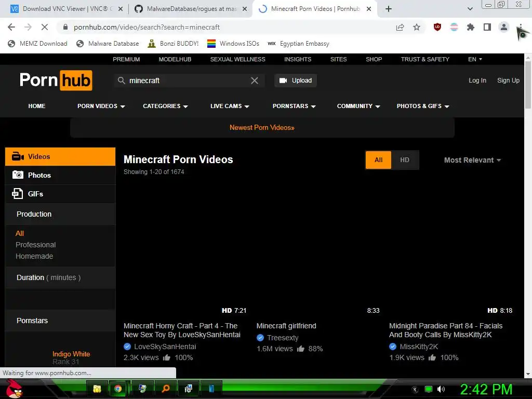
Task: Clear the search box with its X icon
Action: (x=255, y=81)
